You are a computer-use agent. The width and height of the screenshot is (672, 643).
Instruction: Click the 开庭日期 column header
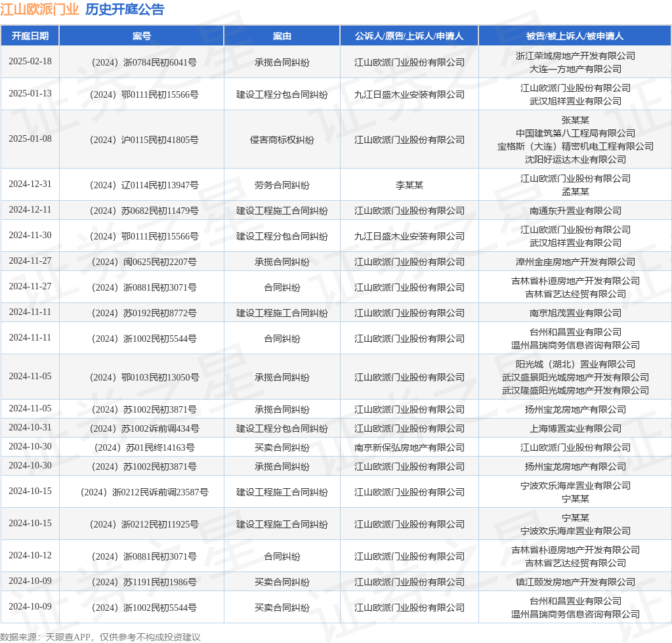pos(30,36)
